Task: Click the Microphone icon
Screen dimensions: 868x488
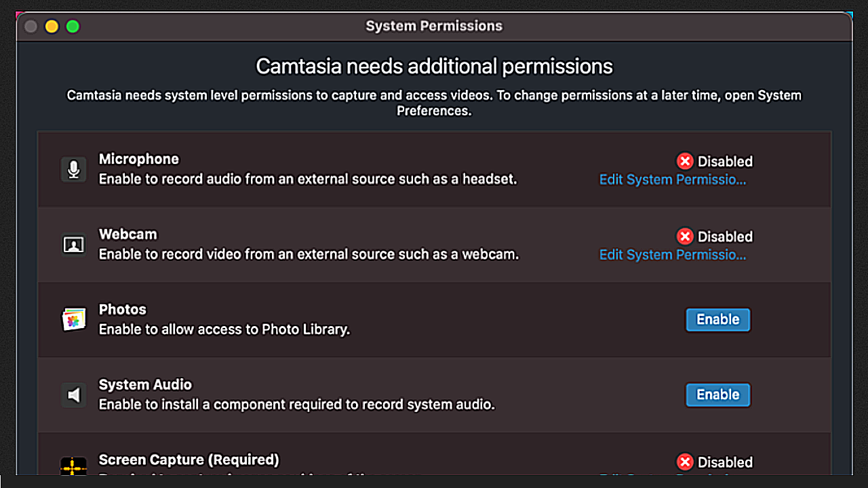Action: 73,169
